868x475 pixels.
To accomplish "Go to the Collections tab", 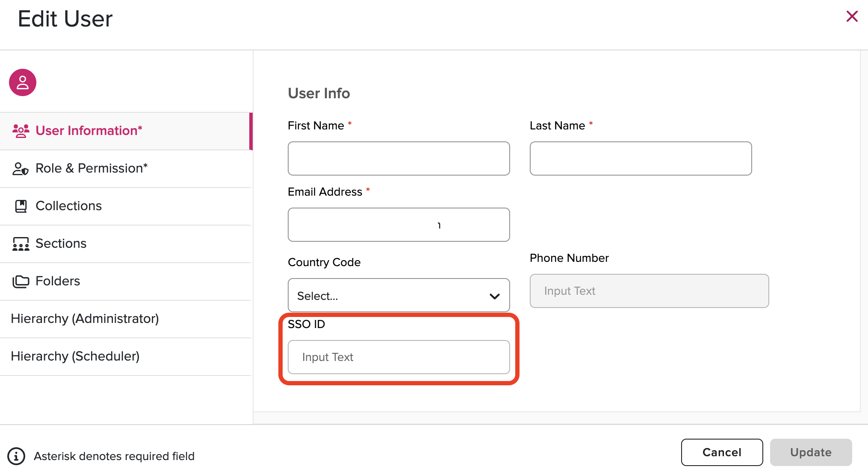I will (x=68, y=206).
